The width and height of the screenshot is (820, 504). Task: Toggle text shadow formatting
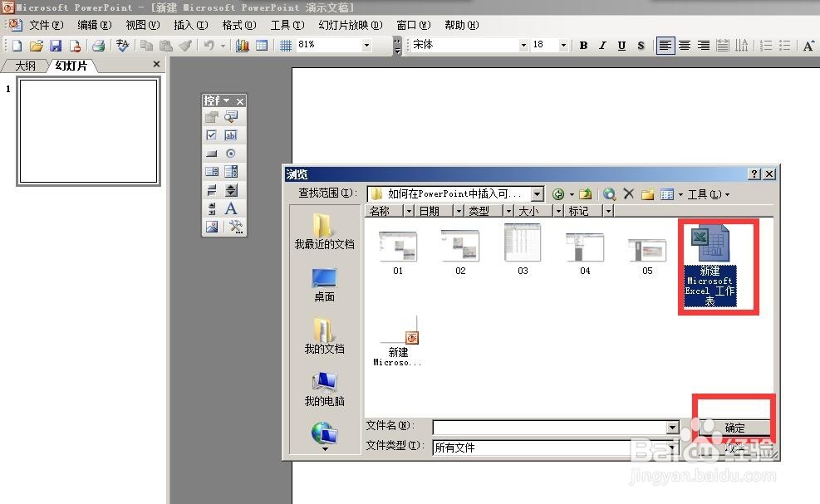pos(641,46)
